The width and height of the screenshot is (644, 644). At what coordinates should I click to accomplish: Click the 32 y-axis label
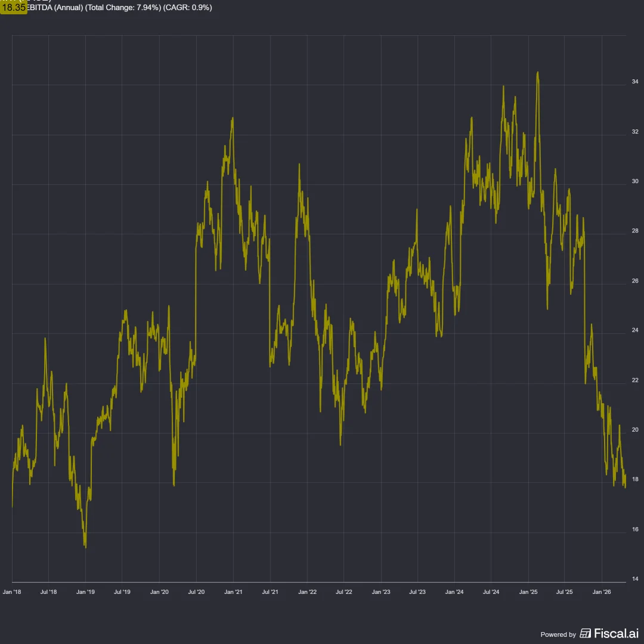(635, 131)
